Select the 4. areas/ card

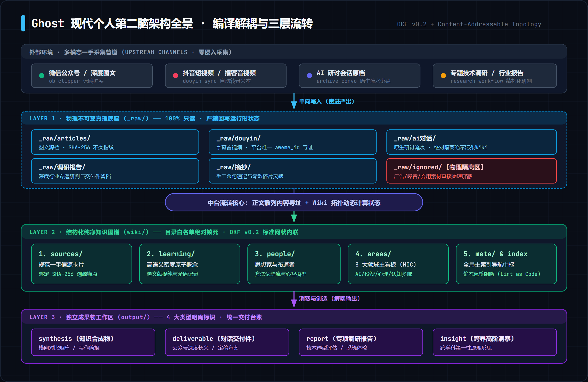pyautogui.click(x=398, y=264)
